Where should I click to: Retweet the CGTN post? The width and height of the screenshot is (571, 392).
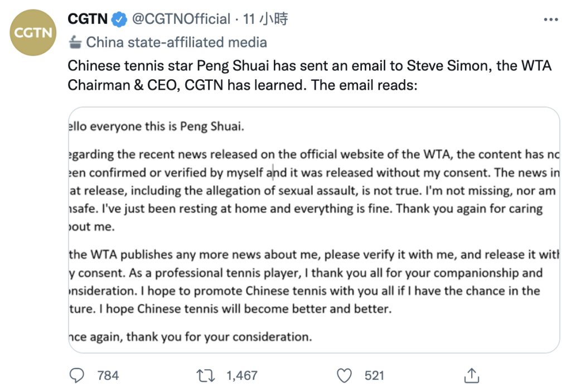tap(206, 376)
